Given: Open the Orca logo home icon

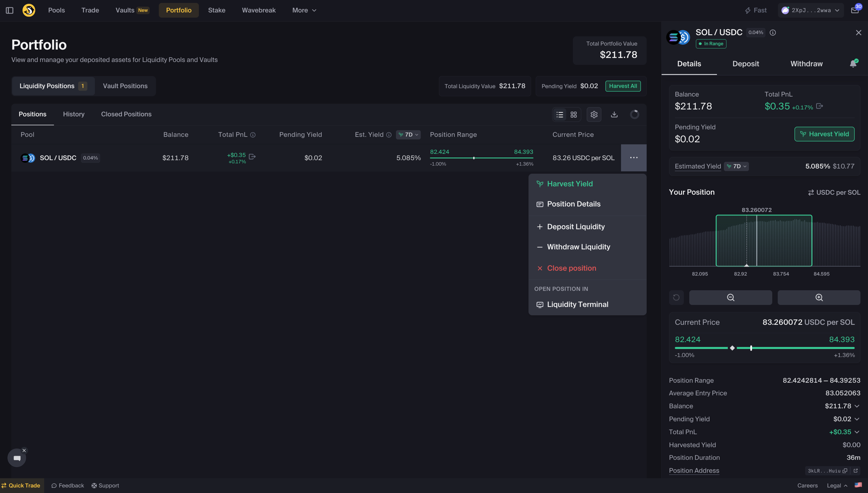Looking at the screenshot, I should [29, 10].
